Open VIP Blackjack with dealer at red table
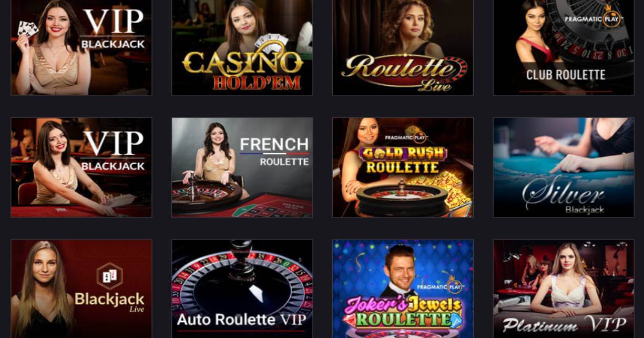 coord(81,167)
